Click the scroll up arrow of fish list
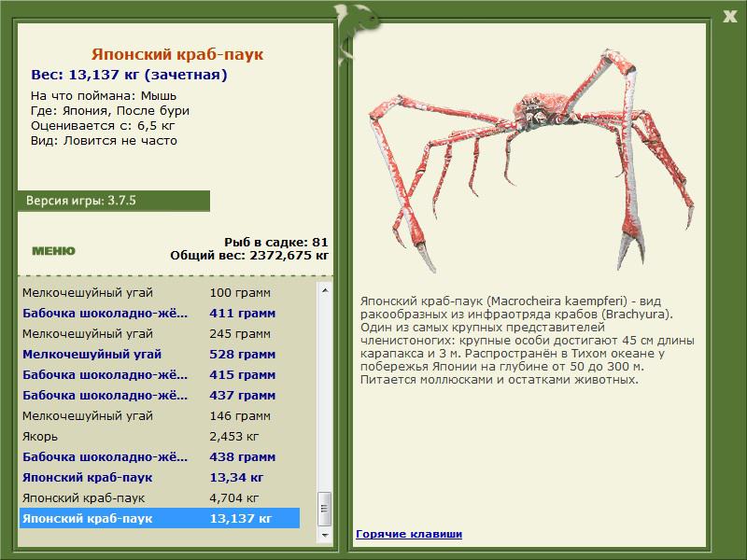This screenshot has height=560, width=747. pos(325,290)
